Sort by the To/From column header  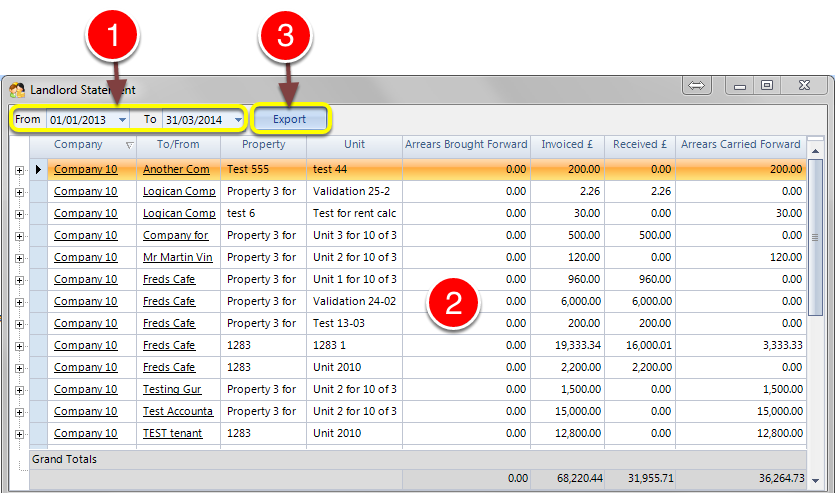178,144
